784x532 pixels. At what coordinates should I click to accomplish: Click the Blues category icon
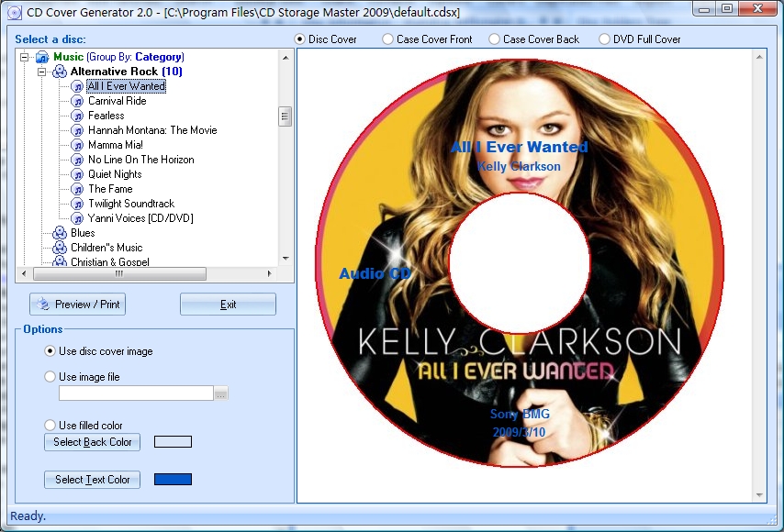60,233
